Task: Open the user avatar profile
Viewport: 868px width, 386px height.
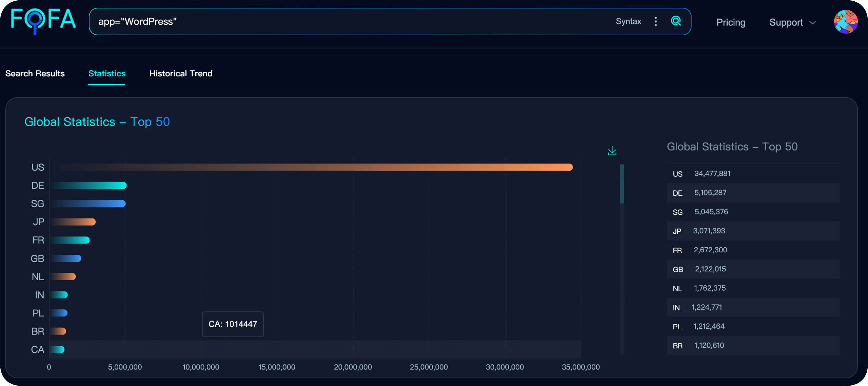Action: coord(846,22)
